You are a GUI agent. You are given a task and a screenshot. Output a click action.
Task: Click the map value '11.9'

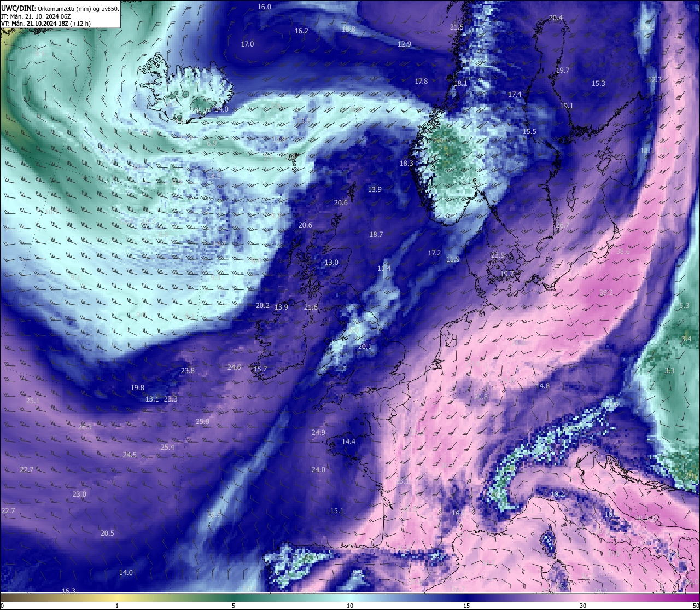click(453, 259)
